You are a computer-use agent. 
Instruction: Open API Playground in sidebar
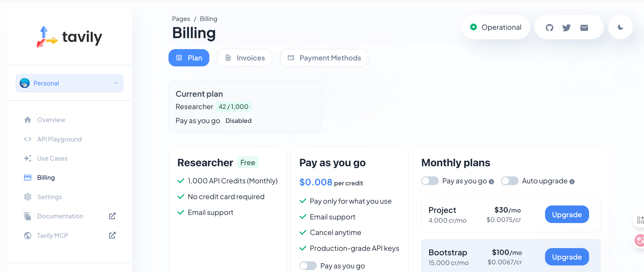click(59, 139)
